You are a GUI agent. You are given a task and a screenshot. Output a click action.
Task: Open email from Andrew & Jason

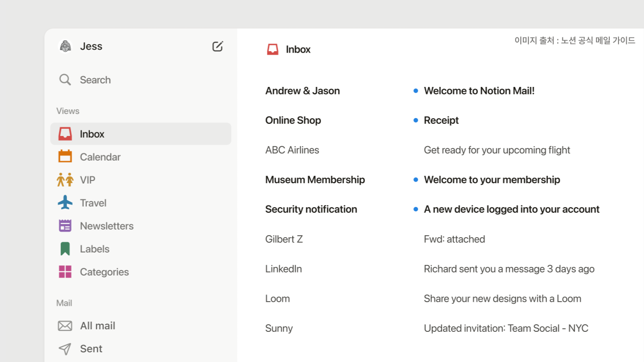303,91
